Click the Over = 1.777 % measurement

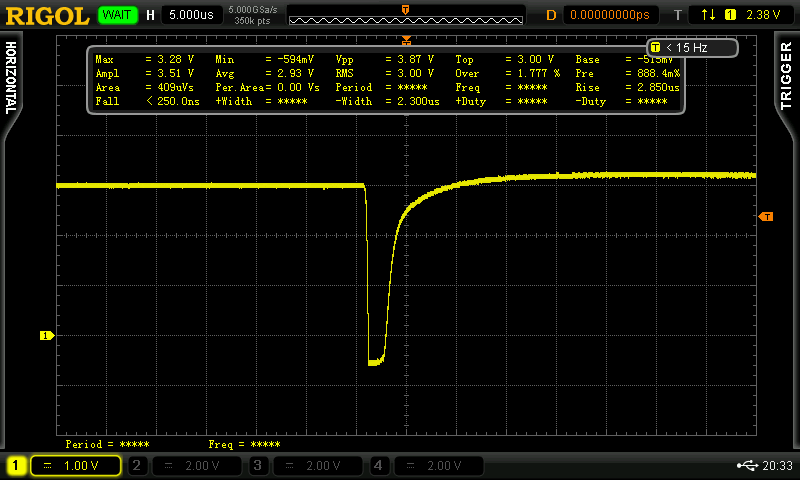coord(508,73)
